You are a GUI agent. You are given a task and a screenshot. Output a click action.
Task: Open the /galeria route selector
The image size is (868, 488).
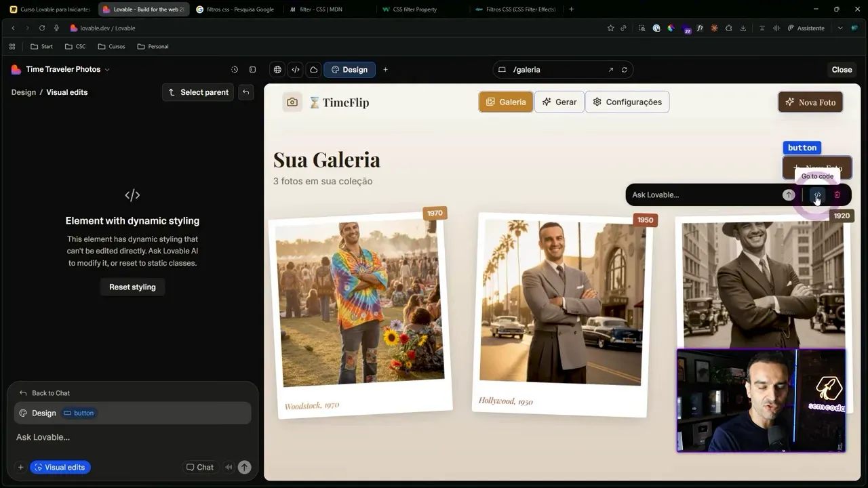coord(553,70)
